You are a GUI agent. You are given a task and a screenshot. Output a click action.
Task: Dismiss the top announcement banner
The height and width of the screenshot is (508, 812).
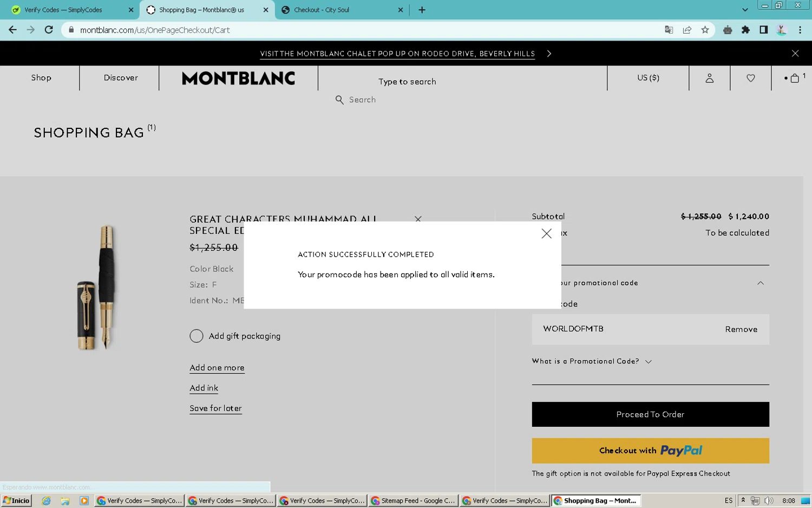pos(795,53)
